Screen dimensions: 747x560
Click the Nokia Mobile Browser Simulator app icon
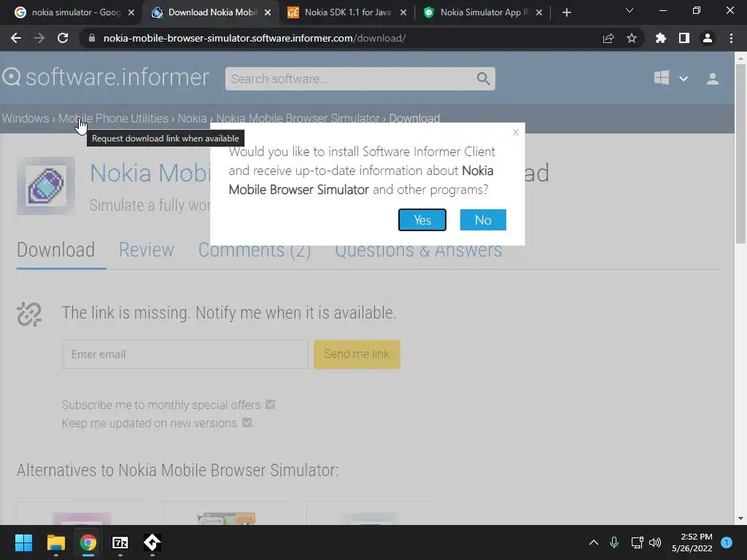click(x=46, y=186)
